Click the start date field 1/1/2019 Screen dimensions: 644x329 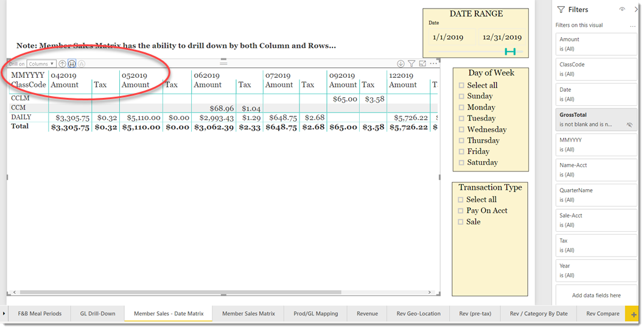[453, 37]
